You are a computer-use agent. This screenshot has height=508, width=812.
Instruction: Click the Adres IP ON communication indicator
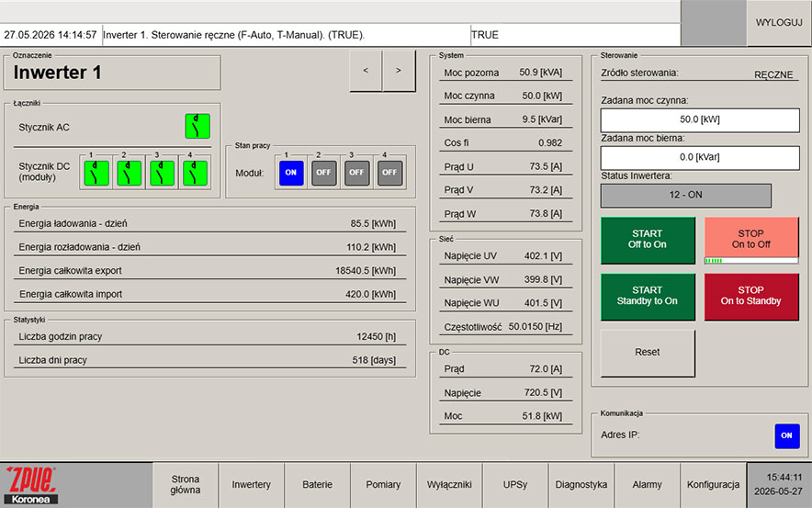click(x=787, y=436)
